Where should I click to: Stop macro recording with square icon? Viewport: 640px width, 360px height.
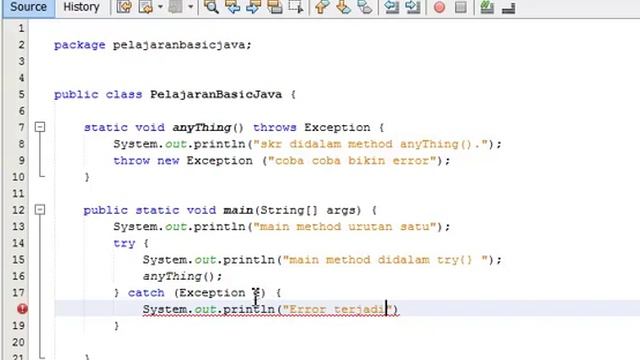[461, 7]
